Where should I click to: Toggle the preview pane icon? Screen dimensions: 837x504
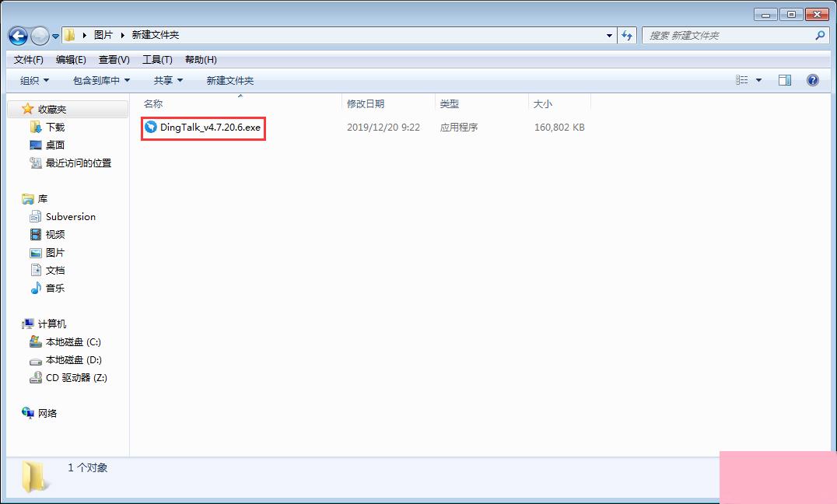pyautogui.click(x=785, y=80)
